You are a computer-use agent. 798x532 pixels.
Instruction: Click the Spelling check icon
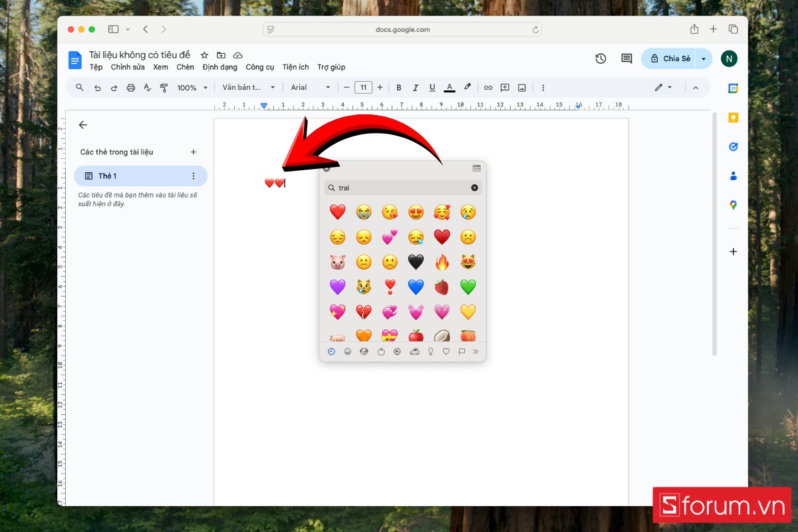[x=147, y=87]
